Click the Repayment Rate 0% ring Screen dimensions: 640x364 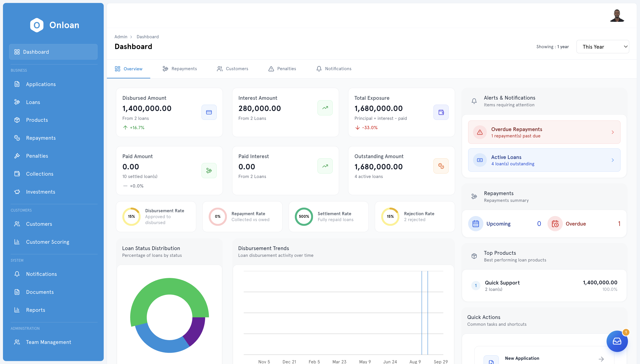click(x=218, y=216)
